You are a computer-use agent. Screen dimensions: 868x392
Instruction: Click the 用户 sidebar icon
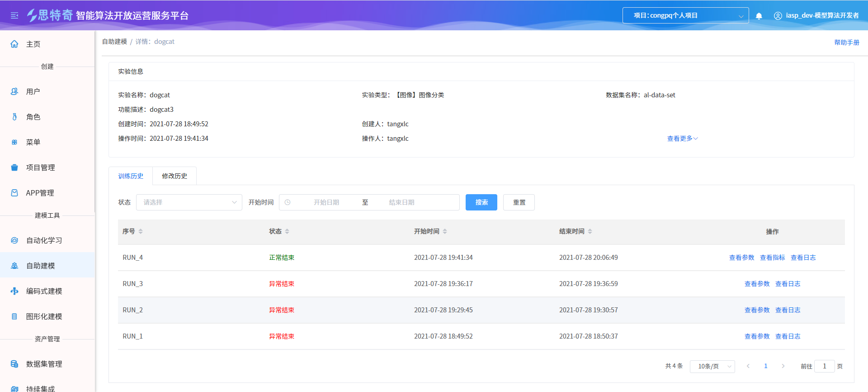click(x=14, y=91)
